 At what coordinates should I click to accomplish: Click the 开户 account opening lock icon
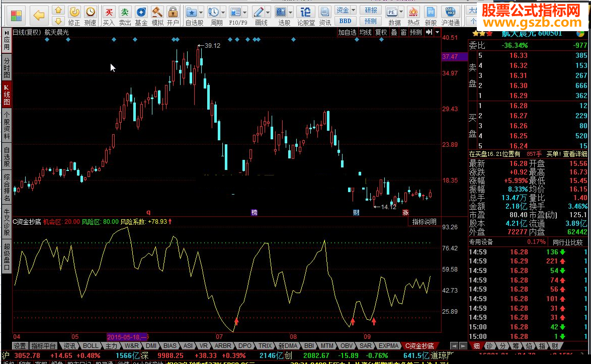pos(173,16)
